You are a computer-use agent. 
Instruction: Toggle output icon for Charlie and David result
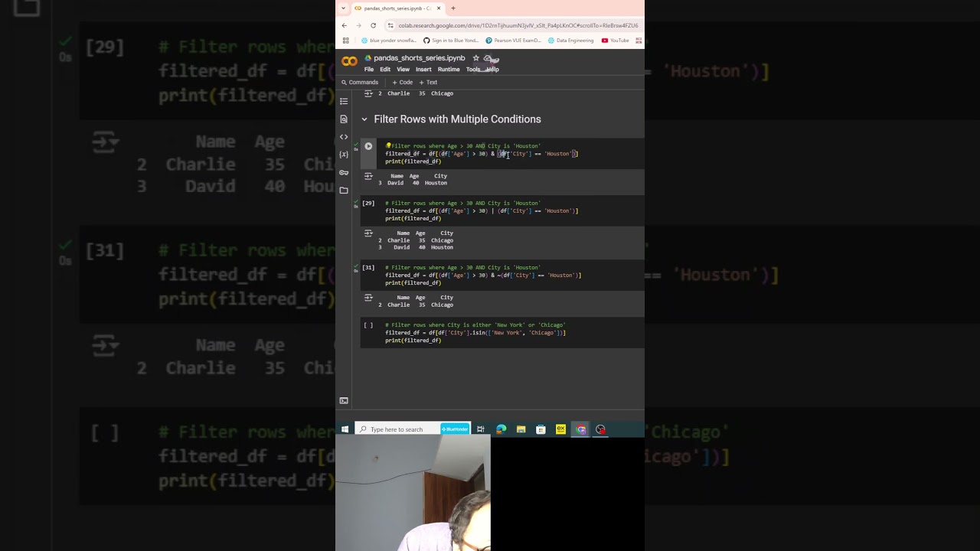[x=368, y=233]
